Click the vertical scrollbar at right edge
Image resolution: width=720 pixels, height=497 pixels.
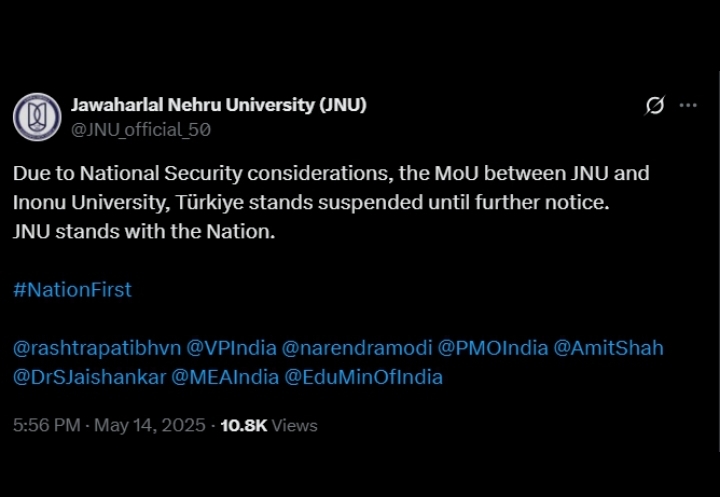[719, 262]
